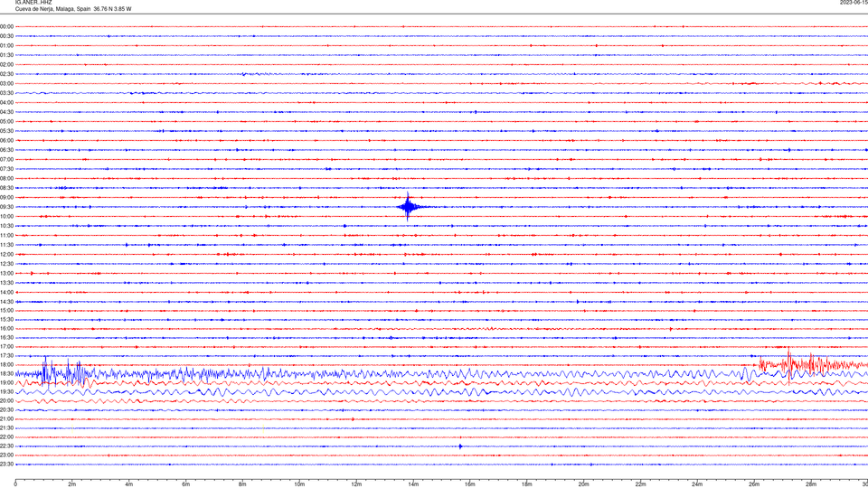Click the '13:00' trace time label
This screenshot has height=488, width=868.
coord(6,273)
